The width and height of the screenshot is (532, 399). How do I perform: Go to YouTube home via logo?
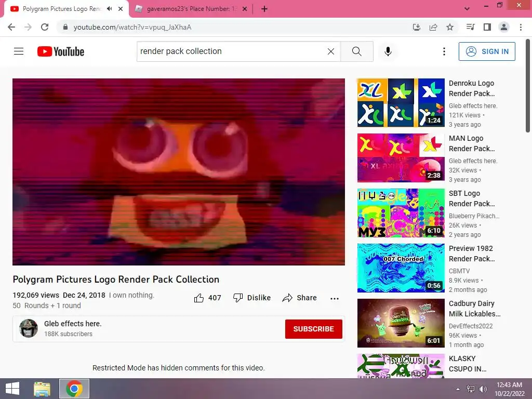(x=61, y=51)
